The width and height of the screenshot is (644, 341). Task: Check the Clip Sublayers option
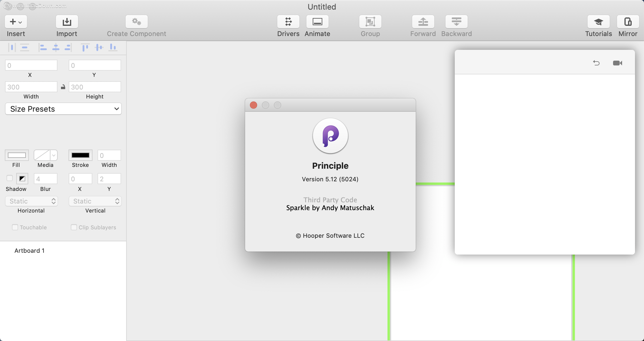pyautogui.click(x=74, y=227)
